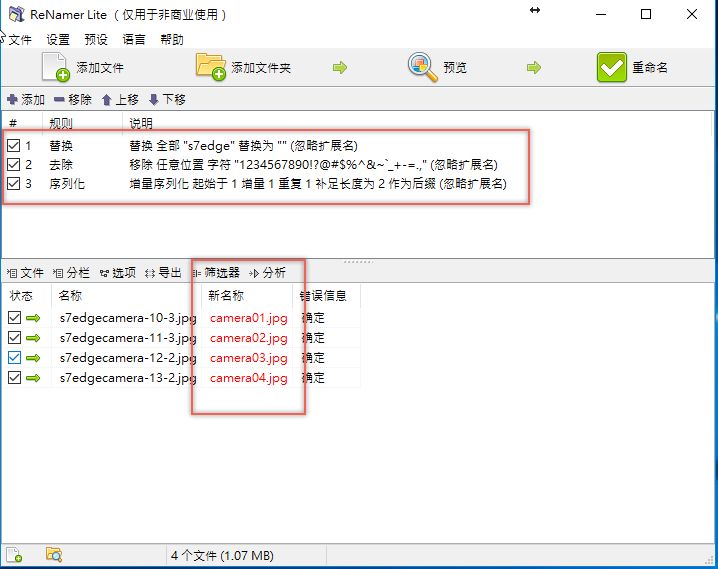Click the green arrow status icon for s7edgecamera-11-3.jpg
Image resolution: width=718 pixels, height=569 pixels.
(x=33, y=338)
